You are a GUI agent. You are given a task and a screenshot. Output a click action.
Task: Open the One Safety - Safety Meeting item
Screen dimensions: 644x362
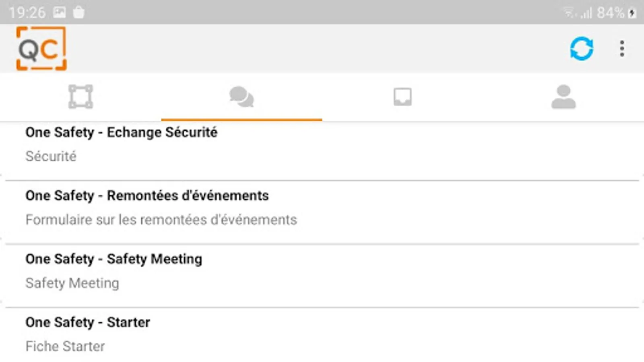pyautogui.click(x=114, y=259)
